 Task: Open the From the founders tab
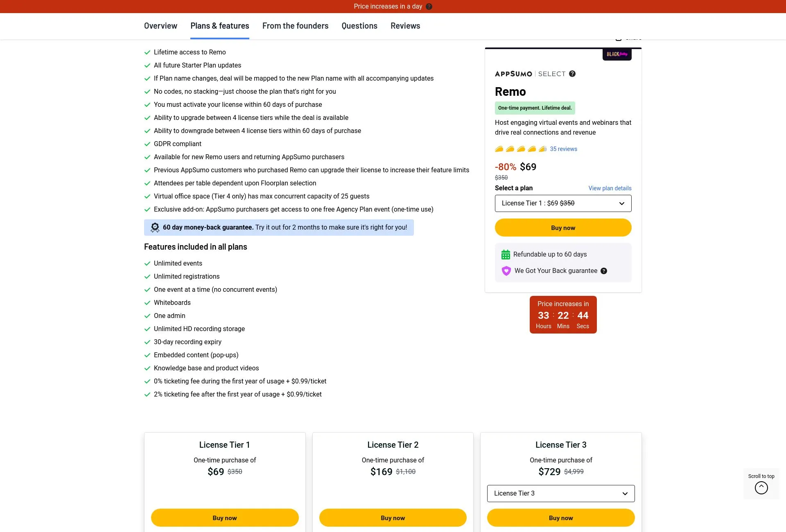[x=295, y=26]
